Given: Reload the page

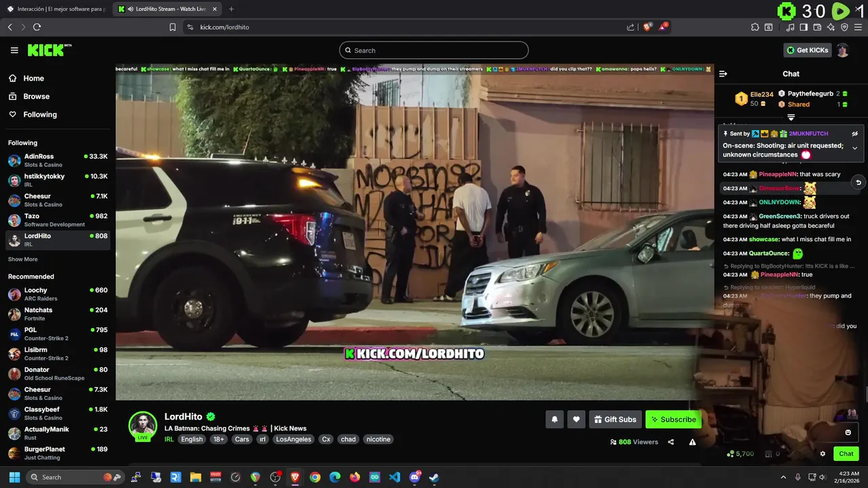Looking at the screenshot, I should click(37, 27).
